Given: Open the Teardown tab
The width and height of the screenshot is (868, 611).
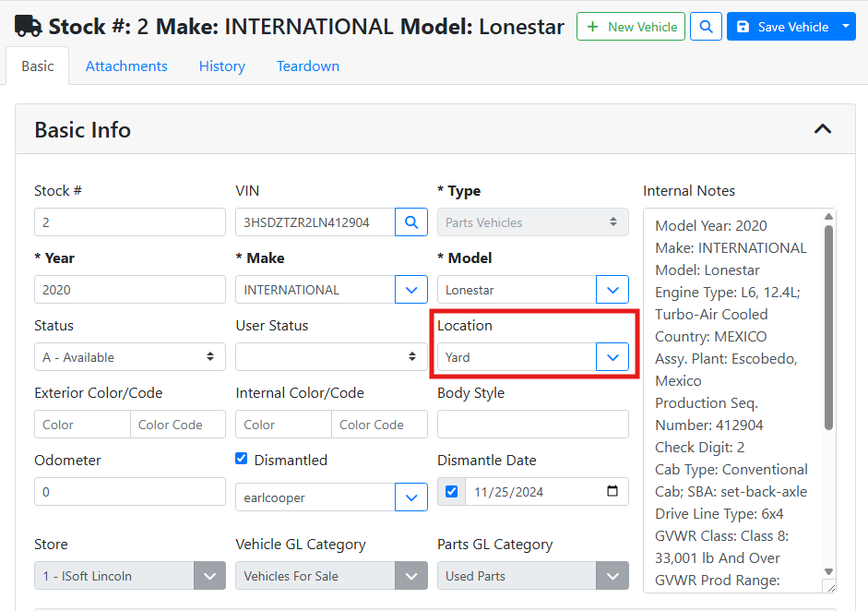Looking at the screenshot, I should pyautogui.click(x=308, y=66).
